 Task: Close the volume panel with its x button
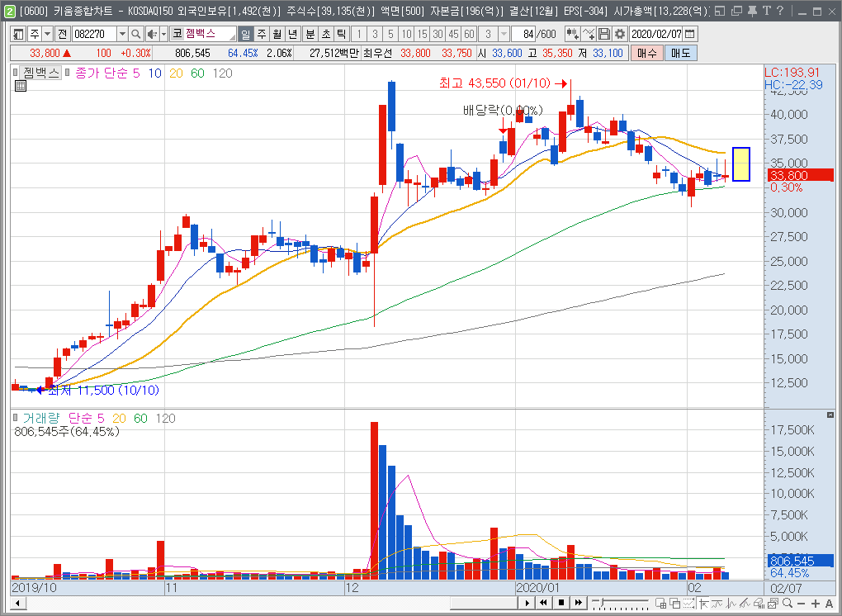tap(830, 415)
